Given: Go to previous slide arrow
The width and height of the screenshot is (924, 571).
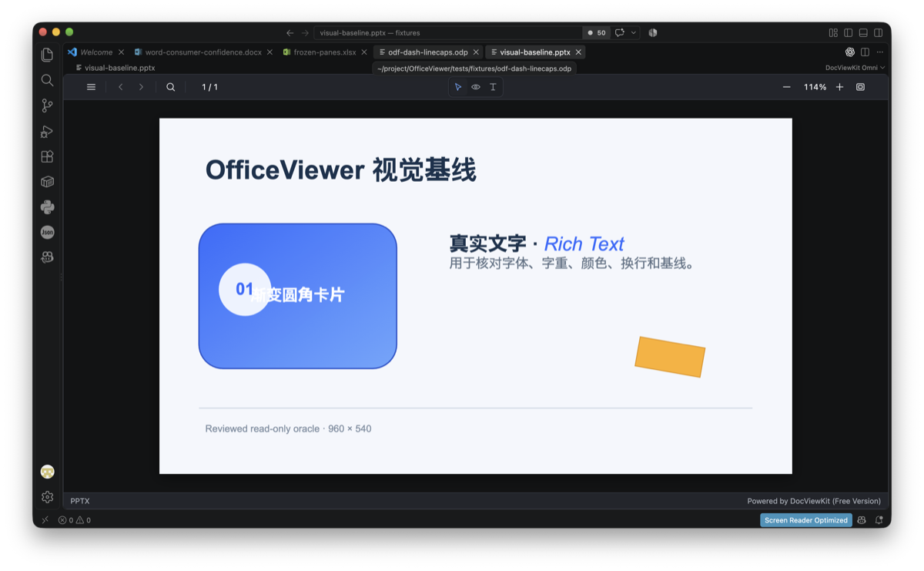Looking at the screenshot, I should [121, 87].
